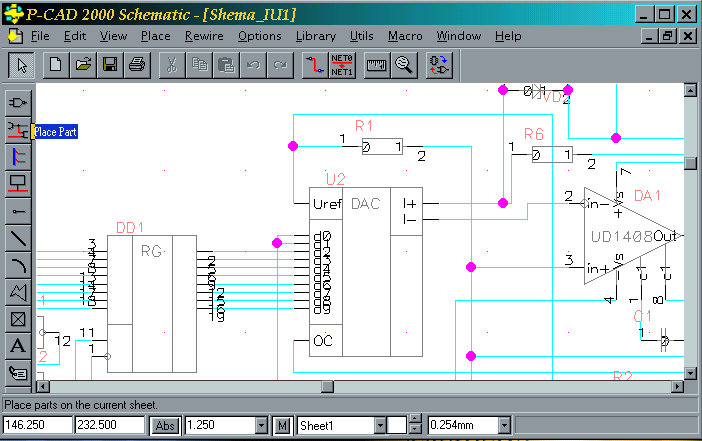Viewport: 702px width, 441px height.
Task: Restore the inner document window
Action: pos(668,36)
